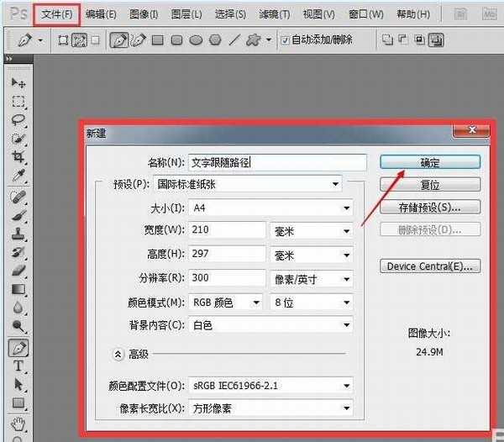Choose the Ellipse shape in options bar
This screenshot has height=442, width=504.
[196, 39]
